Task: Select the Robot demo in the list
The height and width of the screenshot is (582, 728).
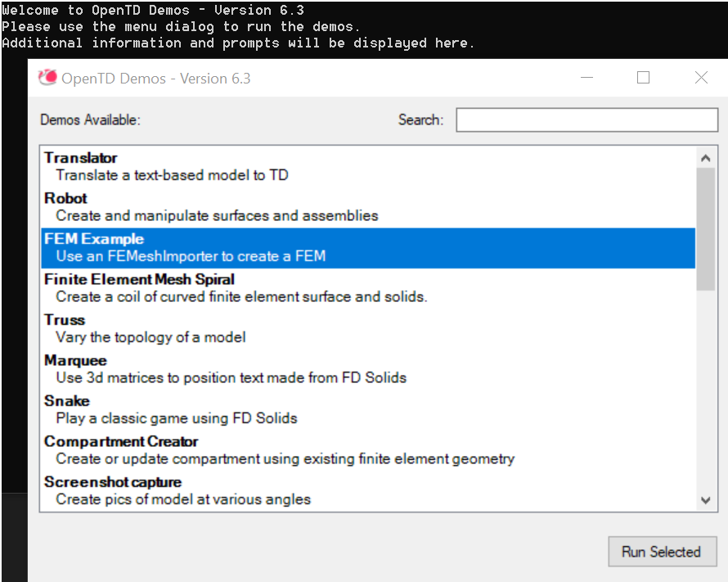Action: click(368, 207)
